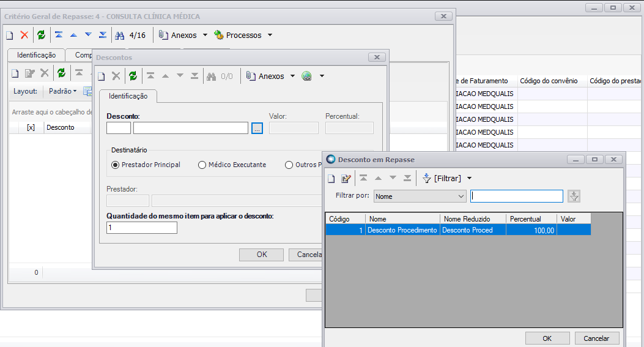The width and height of the screenshot is (644, 347).
Task: Click the [Filtrar] filter button
Action: 442,179
